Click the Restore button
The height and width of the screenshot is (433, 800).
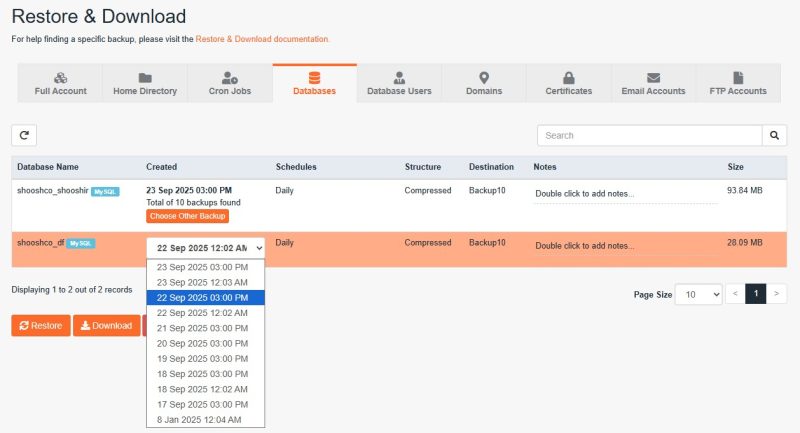click(41, 325)
